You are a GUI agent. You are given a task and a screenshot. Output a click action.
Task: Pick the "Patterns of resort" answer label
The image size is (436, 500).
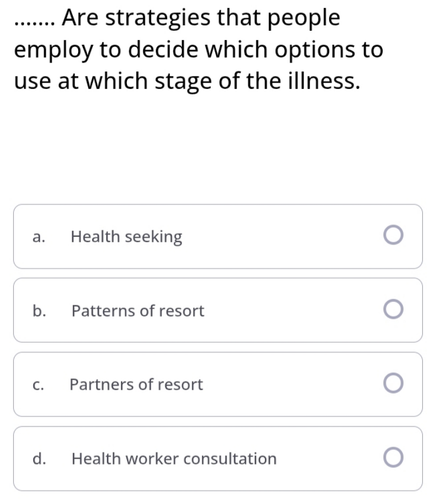pyautogui.click(x=138, y=311)
